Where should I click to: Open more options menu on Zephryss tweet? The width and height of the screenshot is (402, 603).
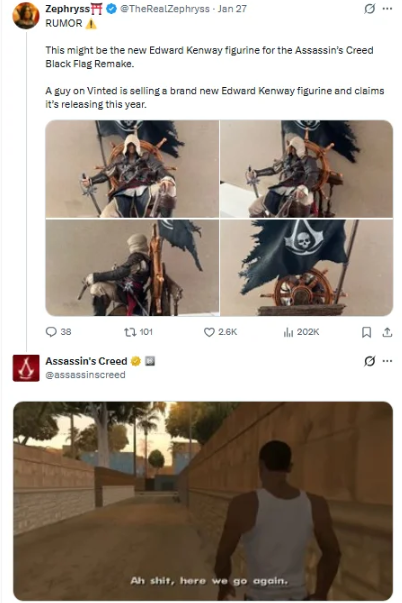(x=387, y=8)
